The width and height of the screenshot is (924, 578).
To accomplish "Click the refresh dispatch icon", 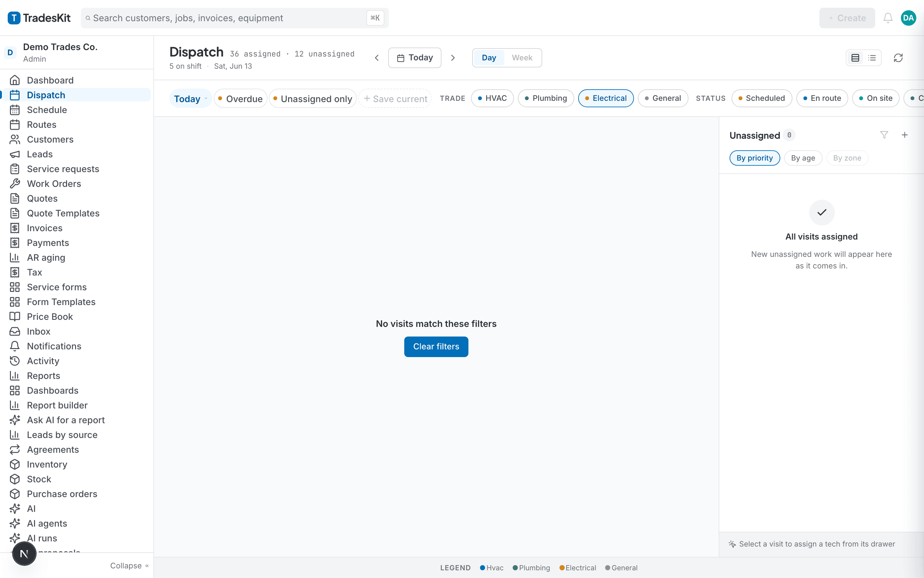I will coord(898,58).
